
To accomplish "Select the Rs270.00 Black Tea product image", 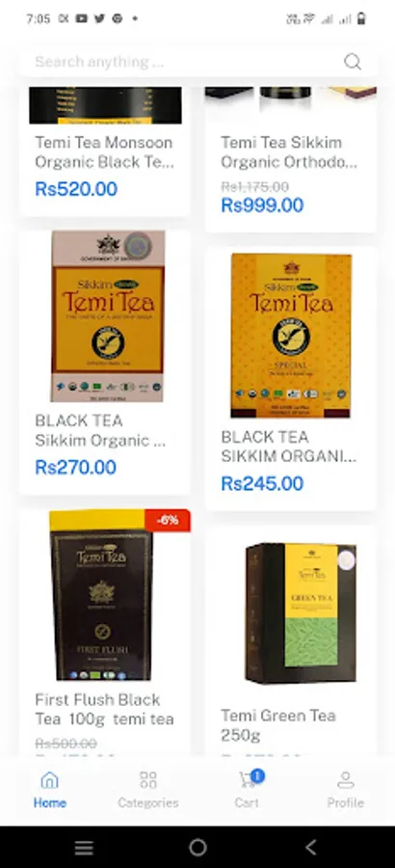I will coord(108,316).
